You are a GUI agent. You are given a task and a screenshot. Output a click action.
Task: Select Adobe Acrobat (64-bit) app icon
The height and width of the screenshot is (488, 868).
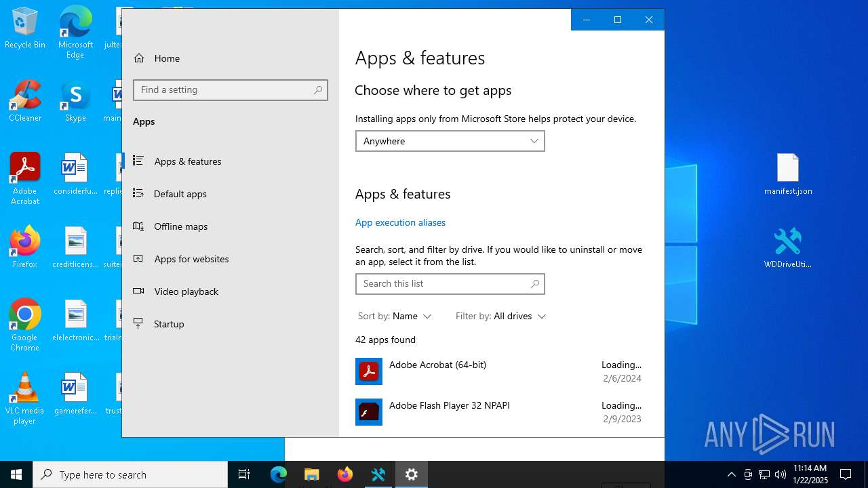point(369,371)
